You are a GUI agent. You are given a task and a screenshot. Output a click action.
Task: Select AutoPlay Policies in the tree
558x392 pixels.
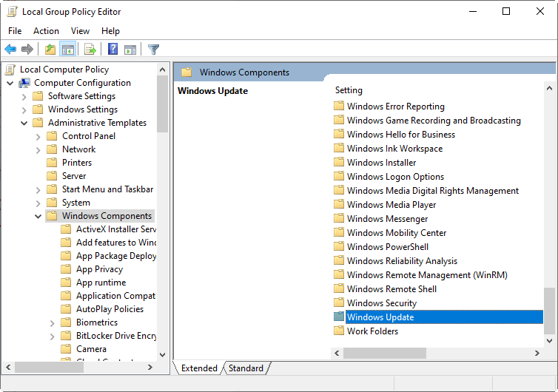click(x=110, y=308)
